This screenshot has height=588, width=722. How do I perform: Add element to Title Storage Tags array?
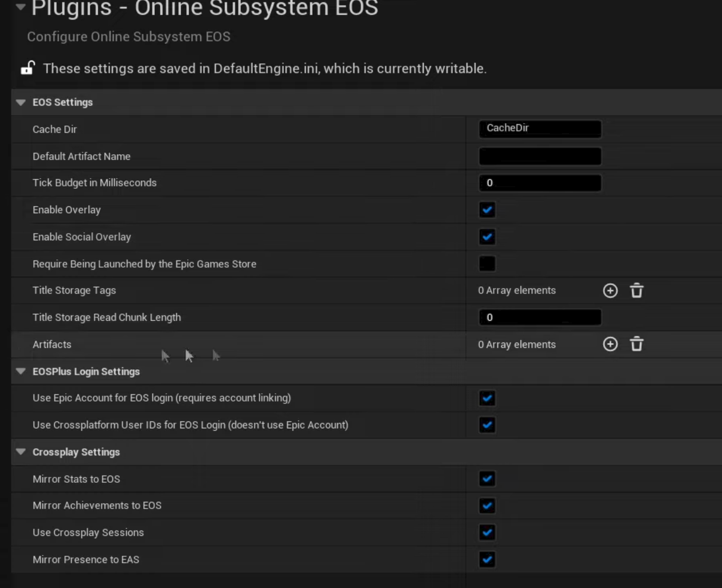610,290
